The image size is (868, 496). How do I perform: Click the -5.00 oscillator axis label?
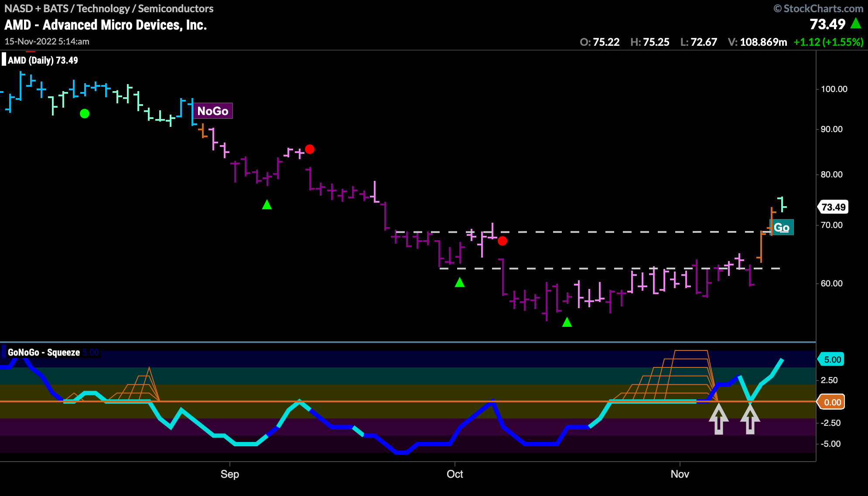(830, 444)
